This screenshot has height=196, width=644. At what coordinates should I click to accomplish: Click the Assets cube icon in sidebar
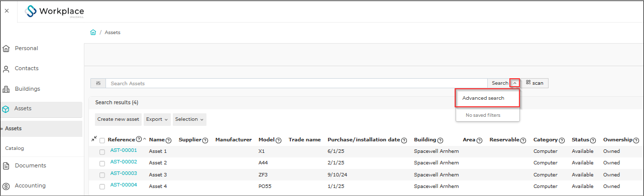coord(6,109)
